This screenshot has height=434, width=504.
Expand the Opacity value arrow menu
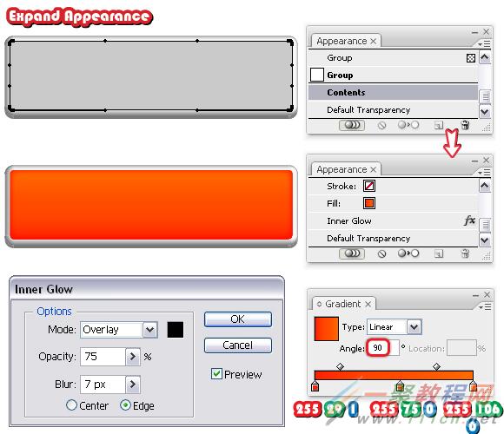click(132, 357)
